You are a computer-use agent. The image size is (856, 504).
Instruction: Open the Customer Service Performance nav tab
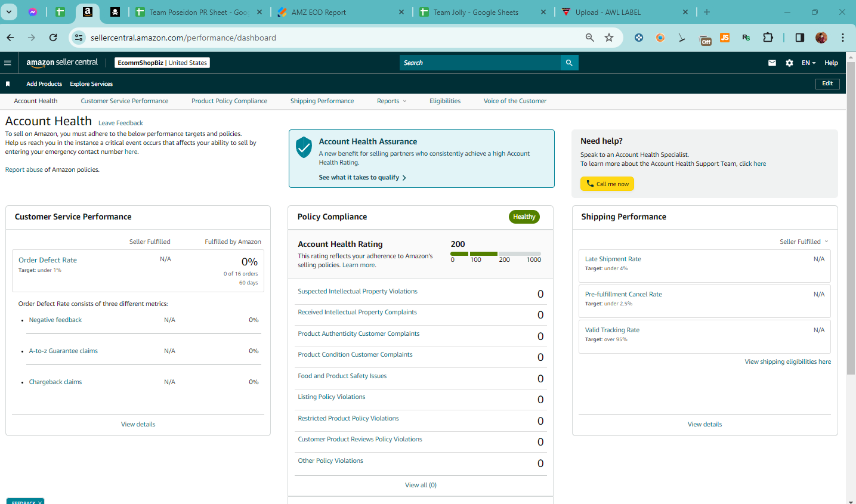[125, 101]
